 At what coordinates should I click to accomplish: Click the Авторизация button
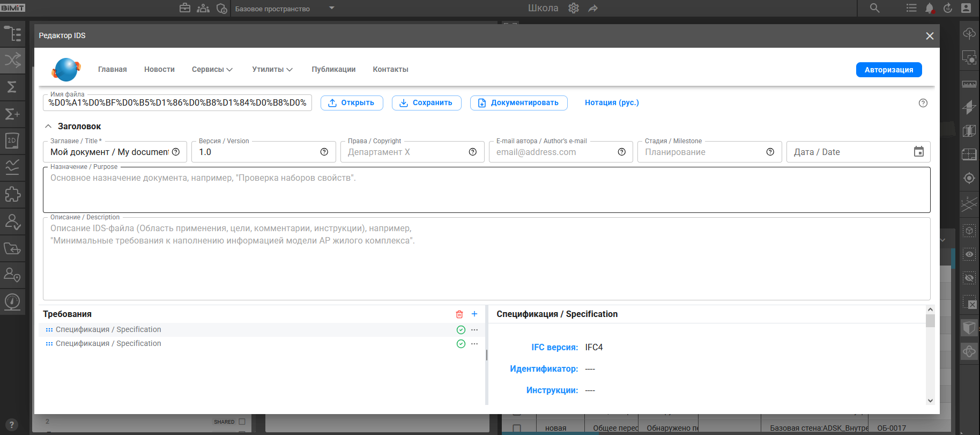pos(889,70)
